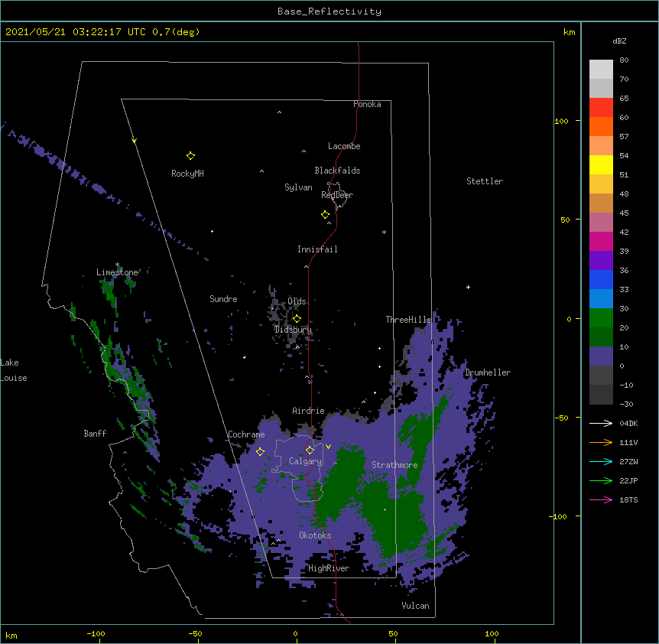Click the Vulcan town label
This screenshot has width=659, height=644.
tap(415, 606)
